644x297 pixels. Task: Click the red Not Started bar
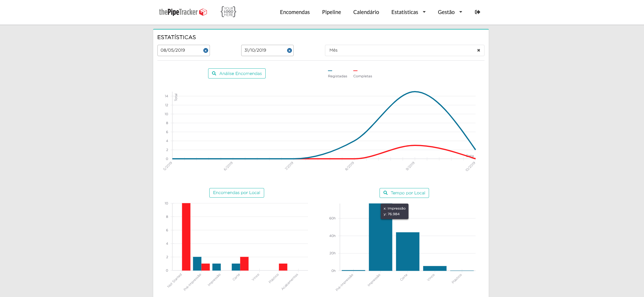[x=186, y=237]
